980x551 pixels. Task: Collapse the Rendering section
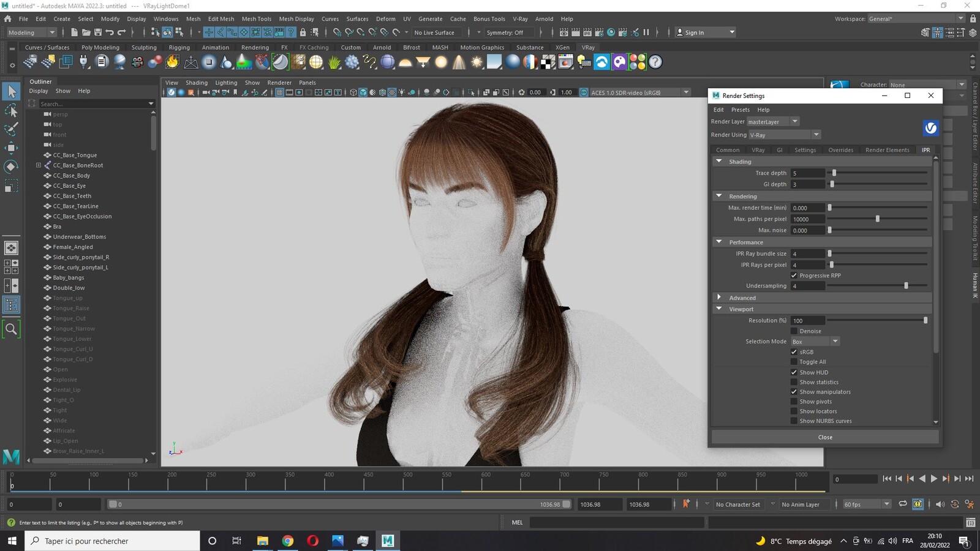coord(719,196)
